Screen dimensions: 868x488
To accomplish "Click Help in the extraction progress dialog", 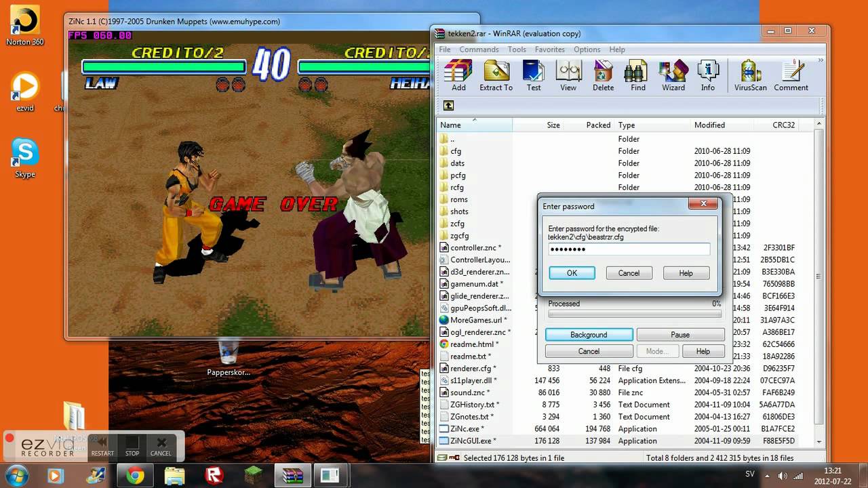I will pos(703,351).
